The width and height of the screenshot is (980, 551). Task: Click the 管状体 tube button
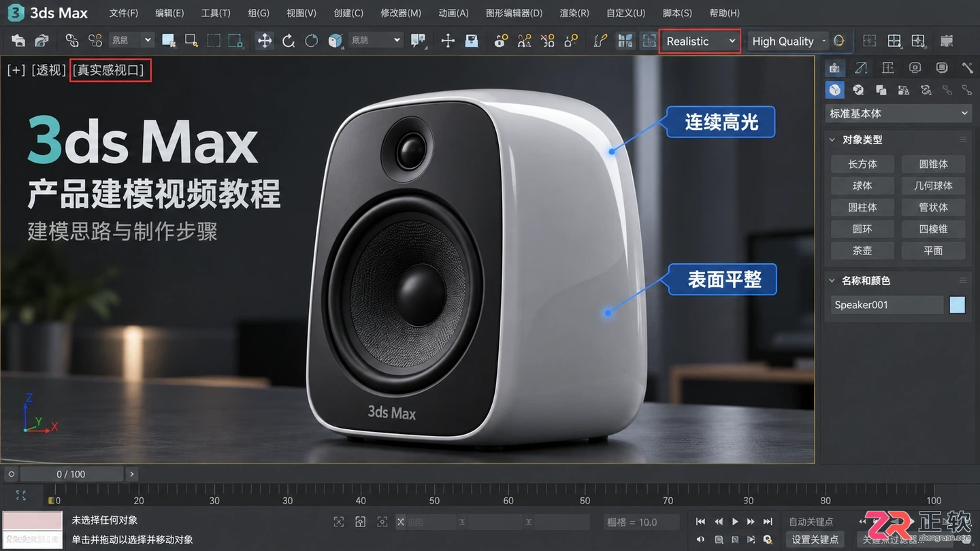pos(933,207)
